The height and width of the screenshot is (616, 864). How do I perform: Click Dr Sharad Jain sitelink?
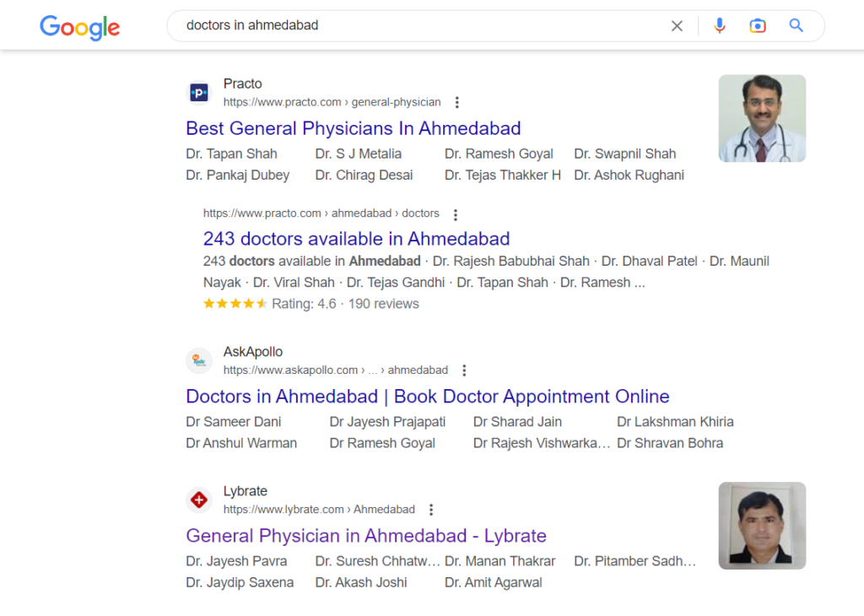coord(517,422)
